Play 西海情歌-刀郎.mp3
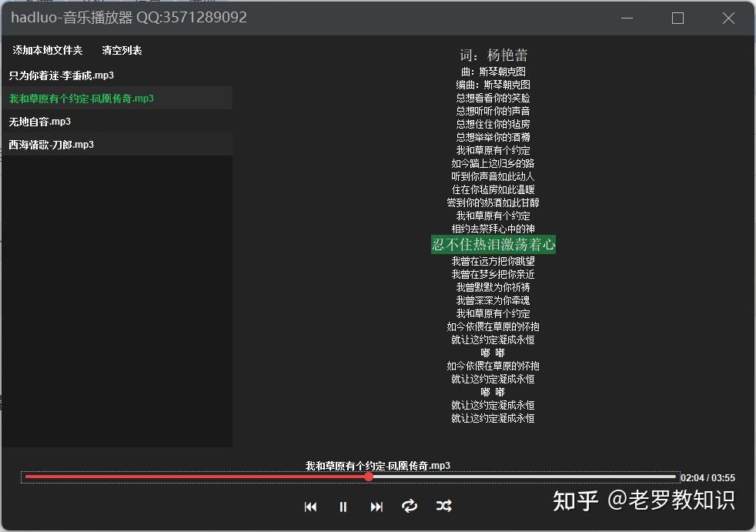This screenshot has height=532, width=756. click(x=50, y=144)
